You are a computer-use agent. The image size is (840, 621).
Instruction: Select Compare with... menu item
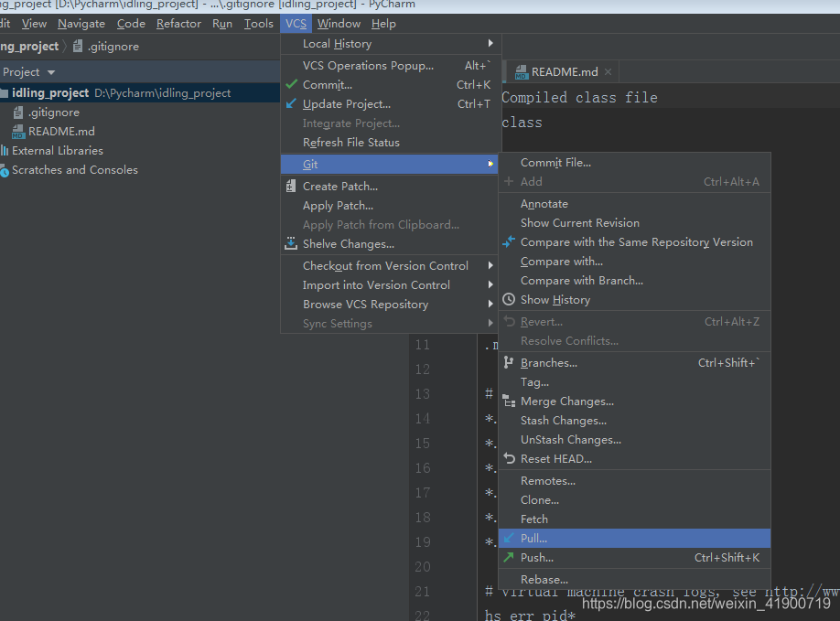pos(635,262)
